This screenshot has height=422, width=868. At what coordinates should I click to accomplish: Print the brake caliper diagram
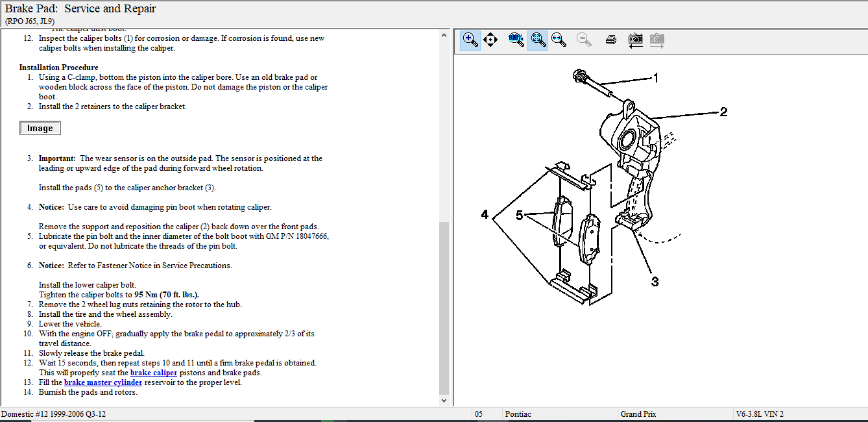(610, 40)
